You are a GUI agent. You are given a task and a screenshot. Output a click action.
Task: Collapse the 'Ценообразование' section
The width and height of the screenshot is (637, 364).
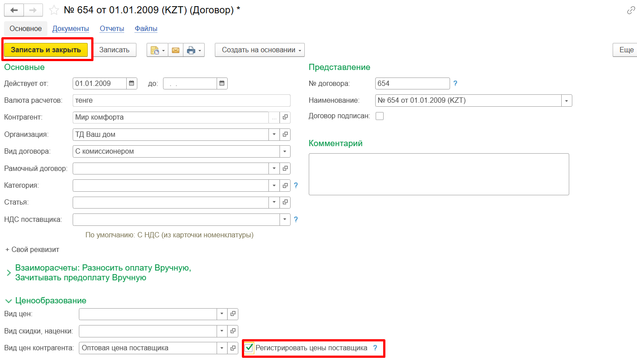point(9,301)
